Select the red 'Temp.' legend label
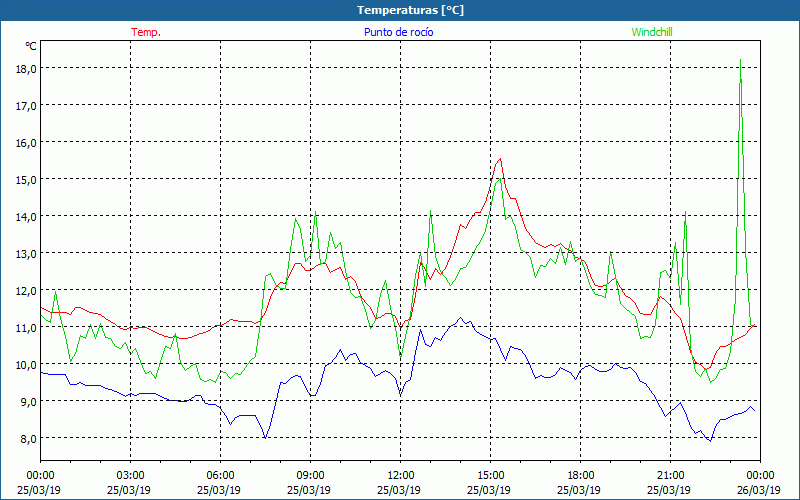Screen dimensions: 800x500 point(146,32)
